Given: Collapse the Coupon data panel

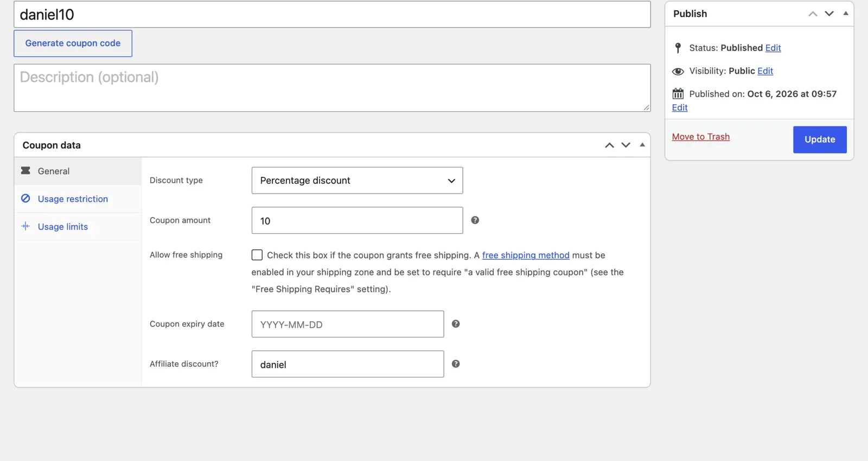Looking at the screenshot, I should coord(642,145).
